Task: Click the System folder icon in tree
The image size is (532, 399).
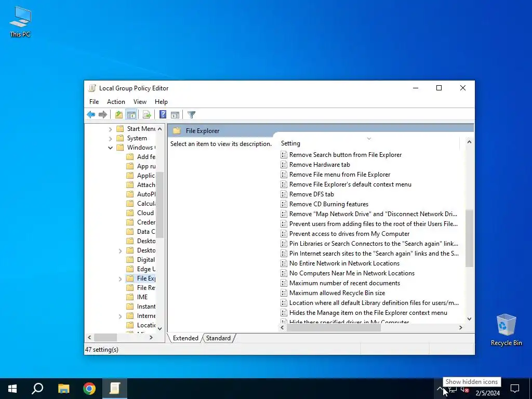Action: [x=120, y=138]
